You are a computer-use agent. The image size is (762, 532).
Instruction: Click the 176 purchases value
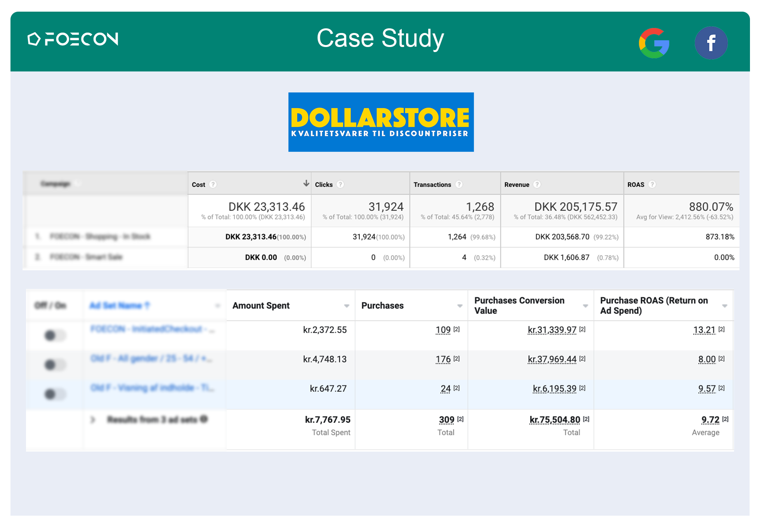coord(443,360)
